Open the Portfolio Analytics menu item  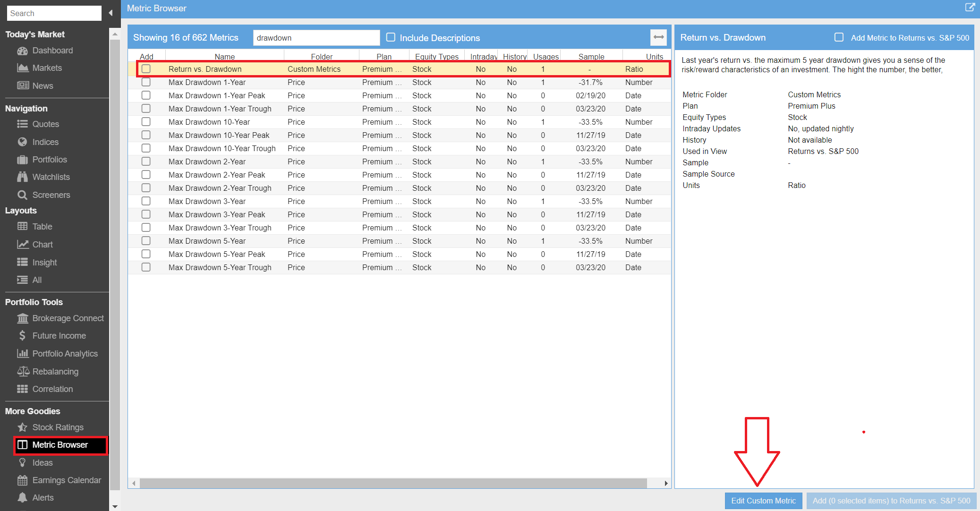coord(65,353)
